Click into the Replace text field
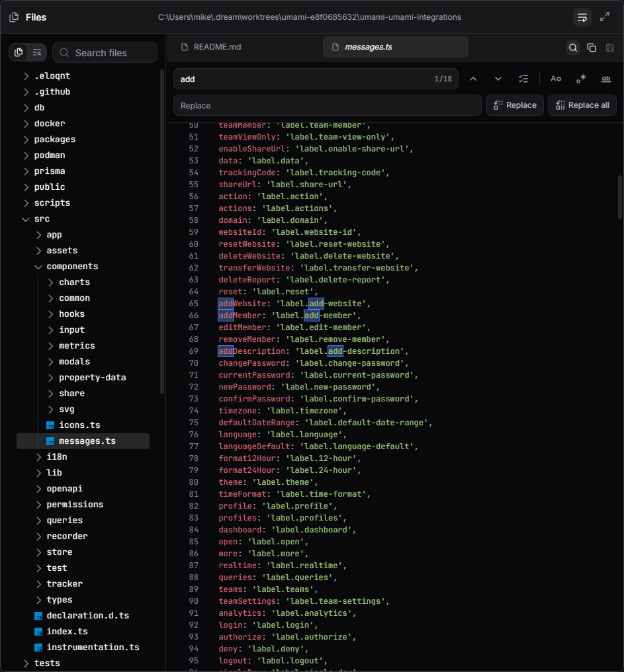This screenshot has width=624, height=672. pos(328,105)
